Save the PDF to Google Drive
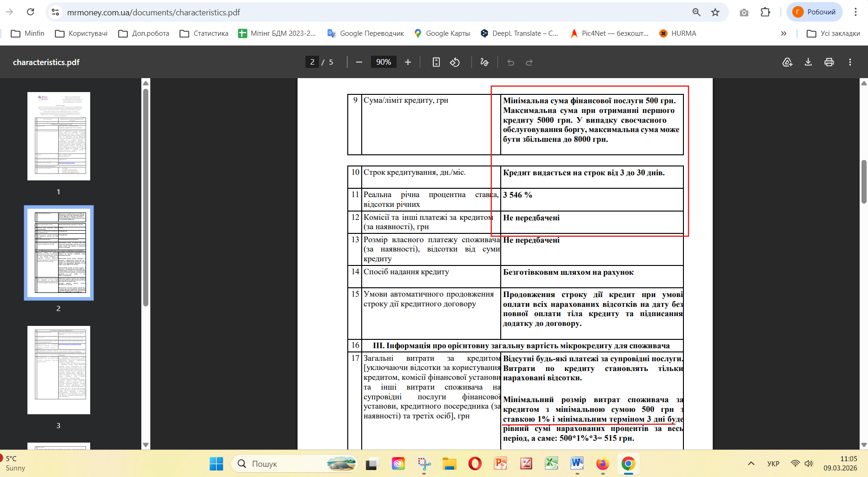 pos(787,62)
